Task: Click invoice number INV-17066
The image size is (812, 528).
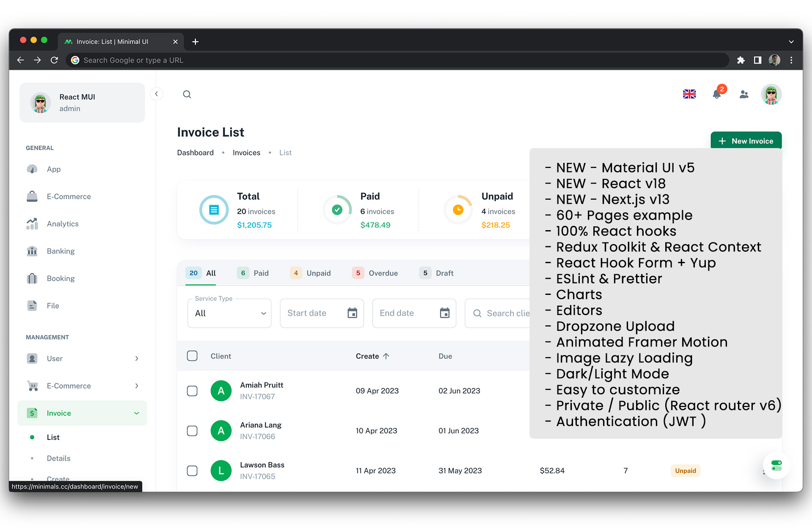Action: point(258,437)
